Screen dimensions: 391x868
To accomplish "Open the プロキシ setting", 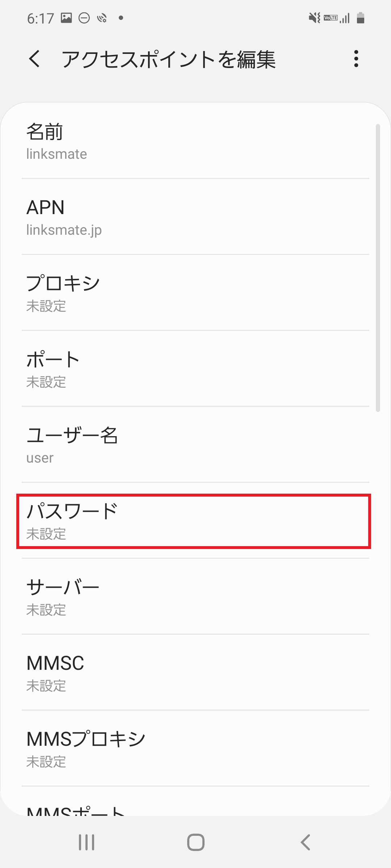I will 195,294.
